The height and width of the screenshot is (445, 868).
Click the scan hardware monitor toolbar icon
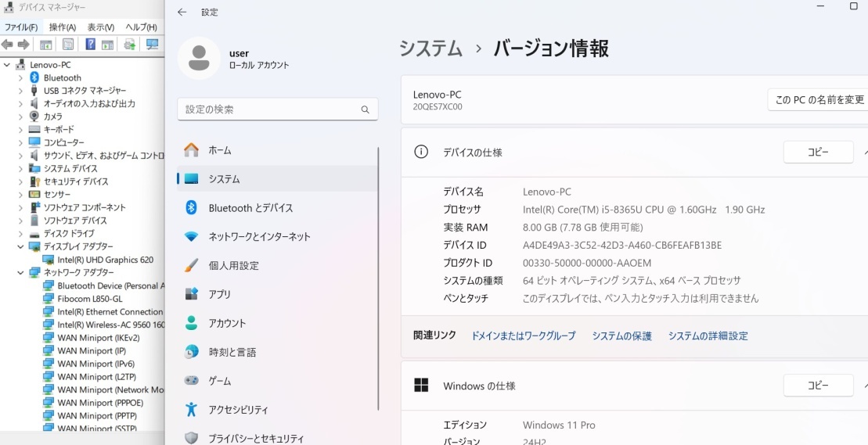click(152, 45)
